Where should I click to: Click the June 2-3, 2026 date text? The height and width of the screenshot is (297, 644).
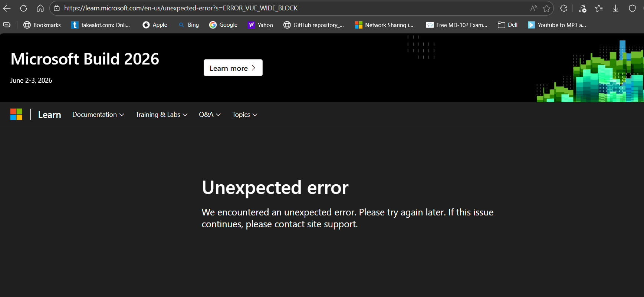click(31, 80)
